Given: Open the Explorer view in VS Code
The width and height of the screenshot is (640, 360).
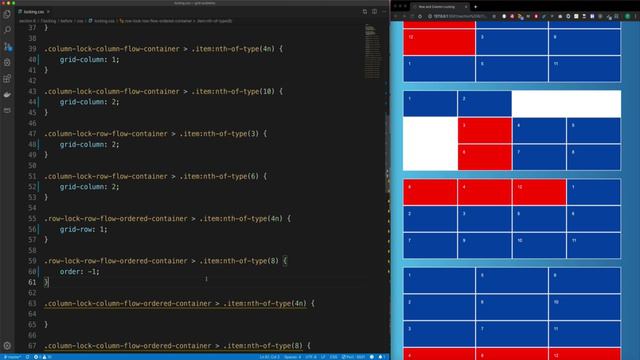Looking at the screenshot, I should (7, 14).
